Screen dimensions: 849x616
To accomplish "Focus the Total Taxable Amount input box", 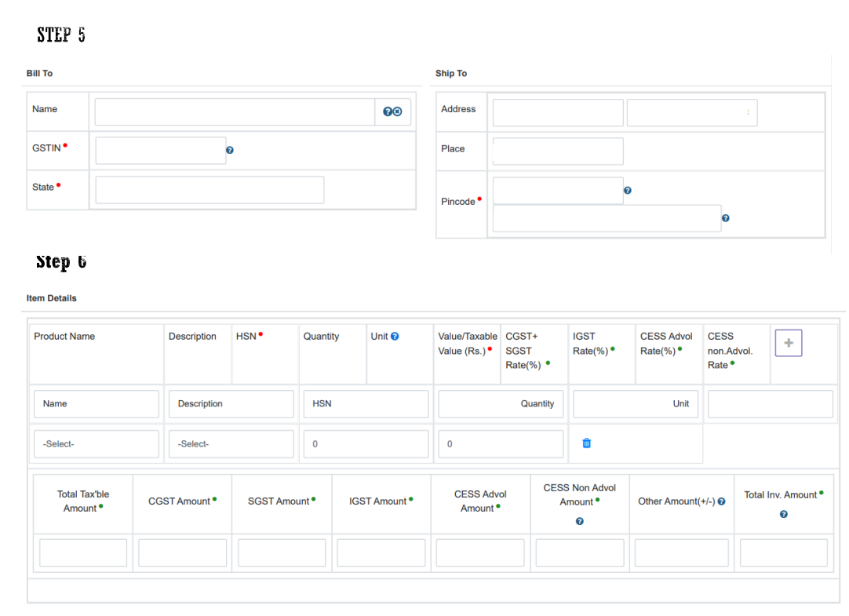I will coord(83,552).
